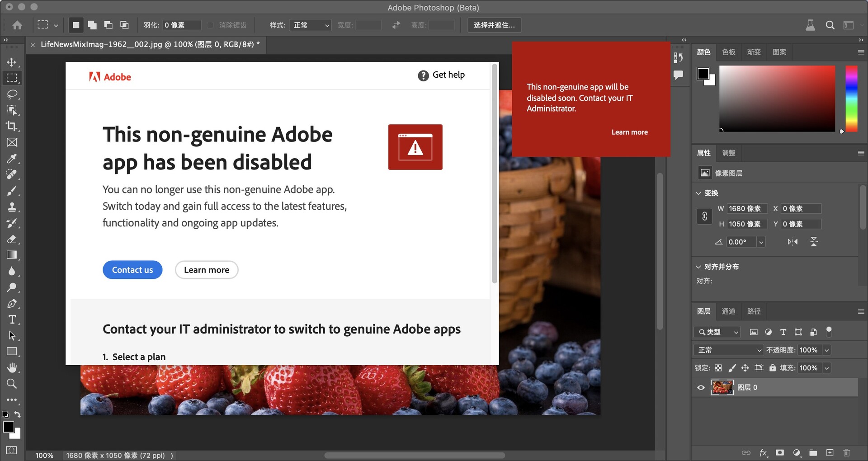Viewport: 868px width, 461px height.
Task: Switch to the 渐变 tab
Action: 754,52
